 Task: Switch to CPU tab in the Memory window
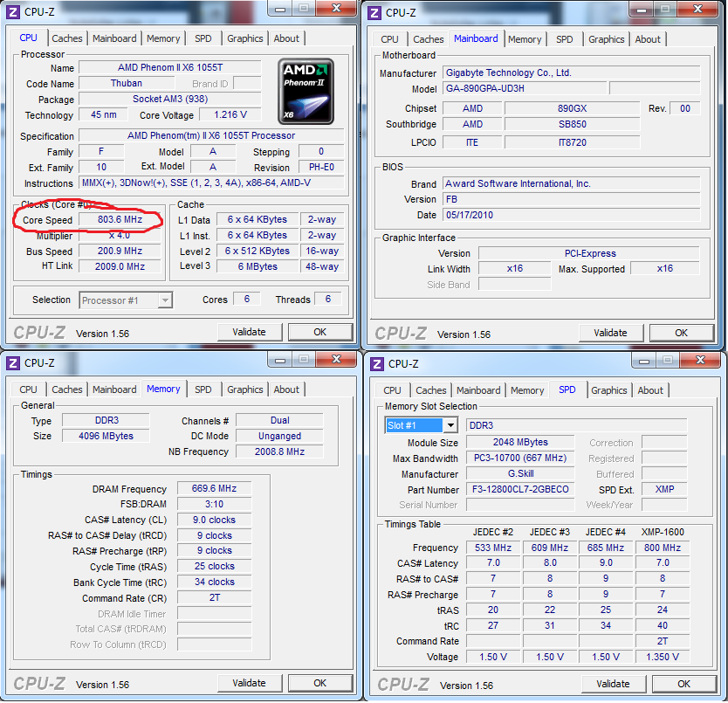28,389
